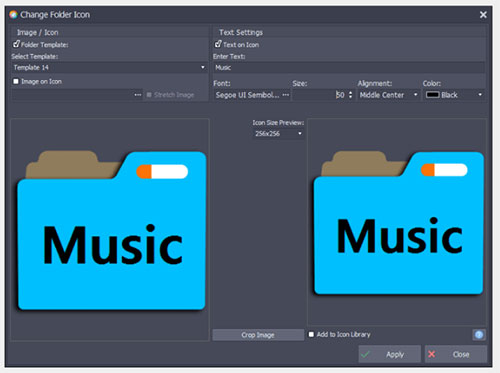
Task: Open the Alignment Middle Center dropdown
Action: click(x=388, y=95)
